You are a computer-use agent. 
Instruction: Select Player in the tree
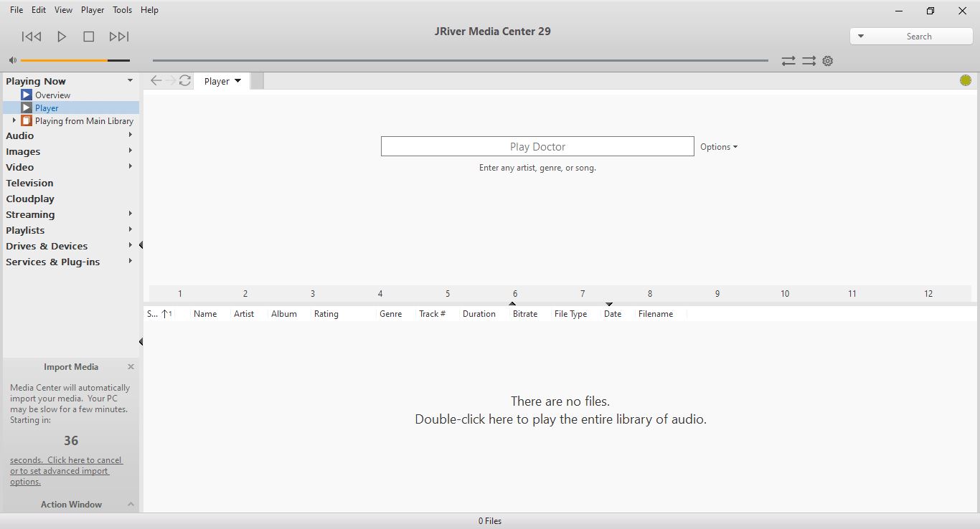pyautogui.click(x=47, y=108)
